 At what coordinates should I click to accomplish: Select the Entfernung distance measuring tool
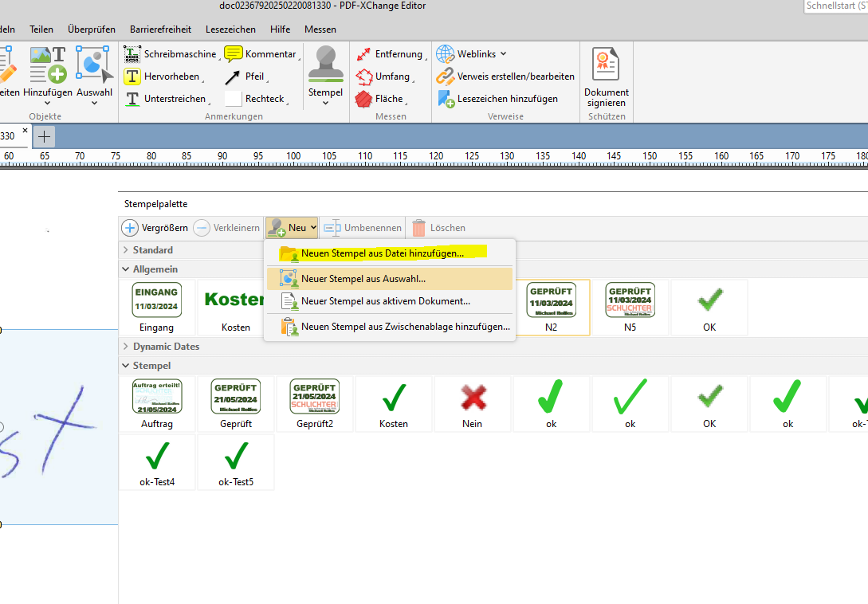389,54
